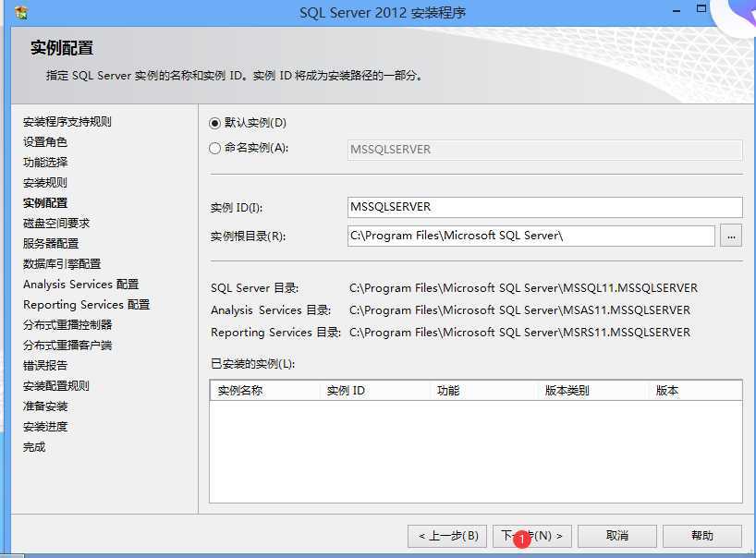This screenshot has height=558, width=756.
Task: Click the MSRS11.MSSQLSERVER directory path text
Action: (x=519, y=332)
